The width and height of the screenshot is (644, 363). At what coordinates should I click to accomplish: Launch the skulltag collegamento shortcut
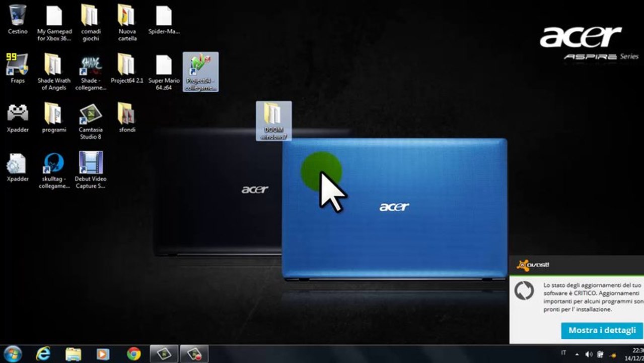(54, 170)
